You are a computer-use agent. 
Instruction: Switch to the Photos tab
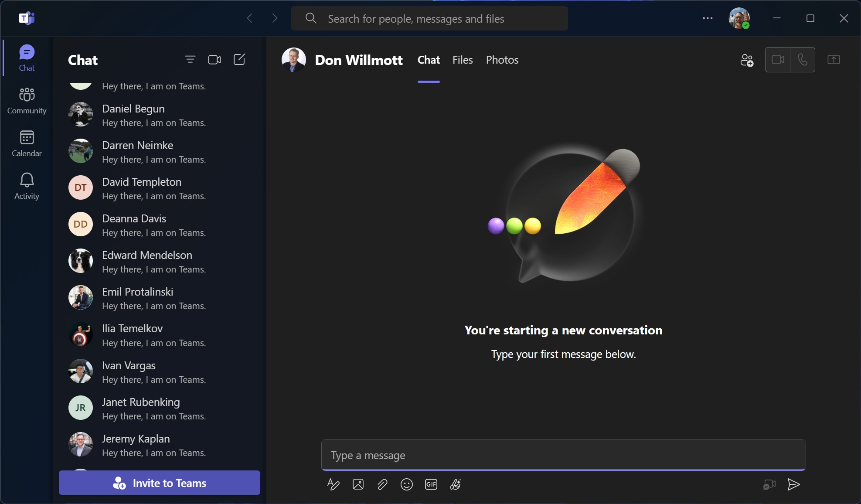click(x=502, y=60)
